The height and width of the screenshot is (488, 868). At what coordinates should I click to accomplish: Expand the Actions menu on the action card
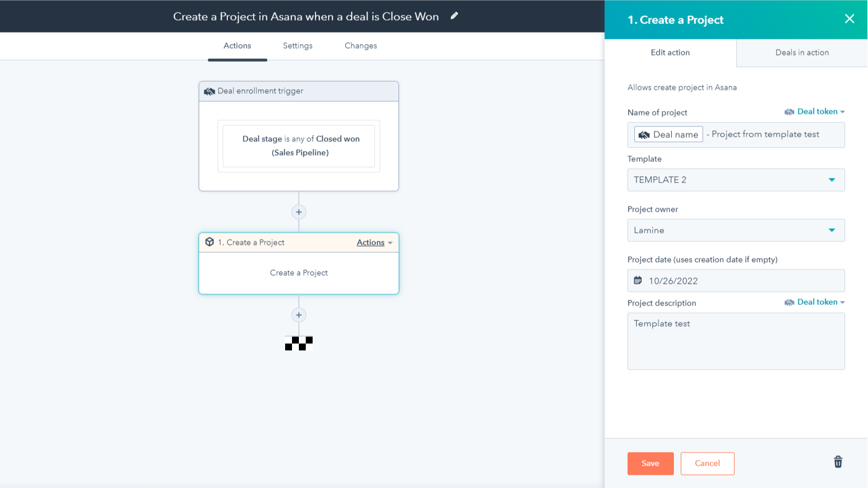coord(374,243)
